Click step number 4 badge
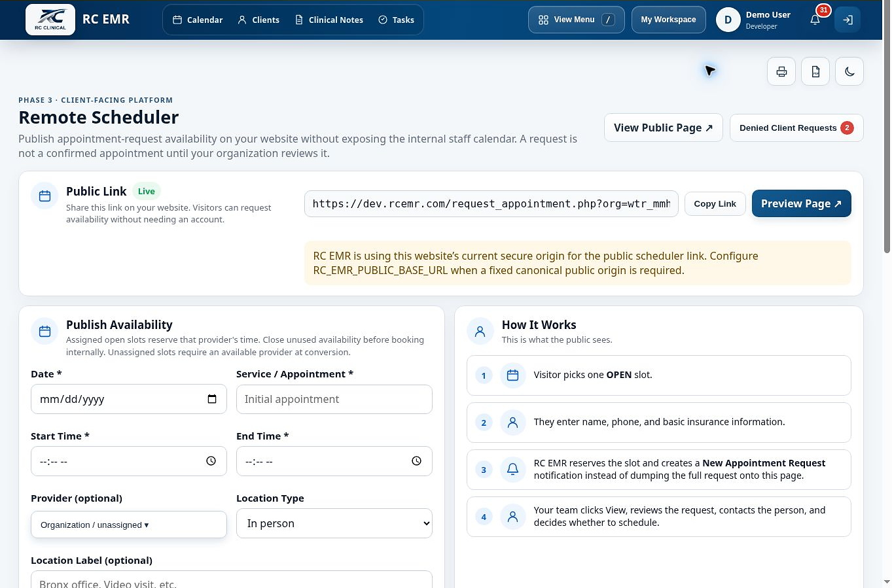Image resolution: width=892 pixels, height=588 pixels. click(484, 517)
